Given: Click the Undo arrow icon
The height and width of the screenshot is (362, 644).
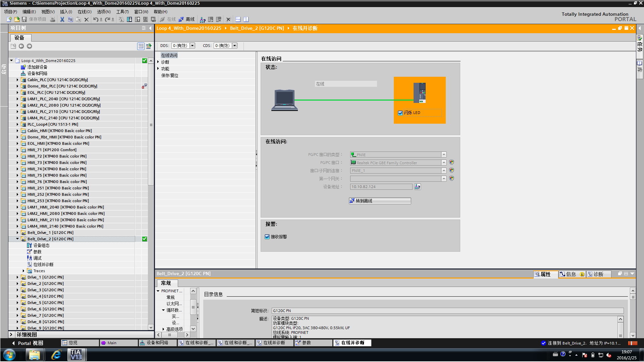Looking at the screenshot, I should (96, 19).
